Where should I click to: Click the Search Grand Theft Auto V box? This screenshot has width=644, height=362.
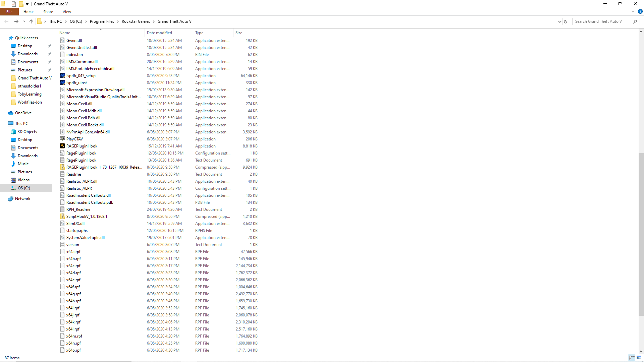(602, 21)
